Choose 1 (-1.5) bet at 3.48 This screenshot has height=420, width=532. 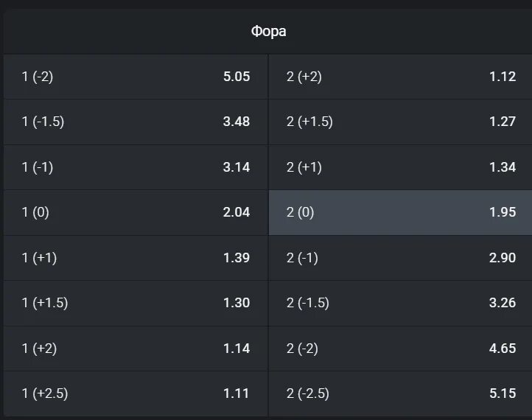[x=136, y=122]
